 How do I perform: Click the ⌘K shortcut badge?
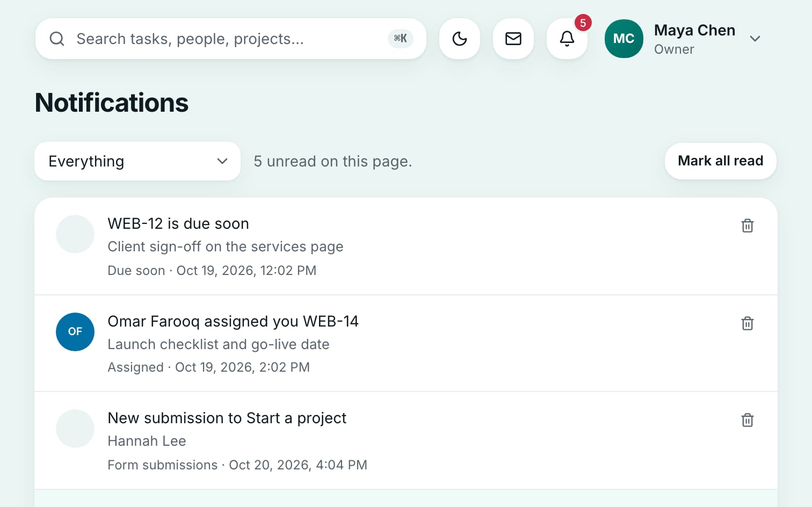[x=401, y=39]
